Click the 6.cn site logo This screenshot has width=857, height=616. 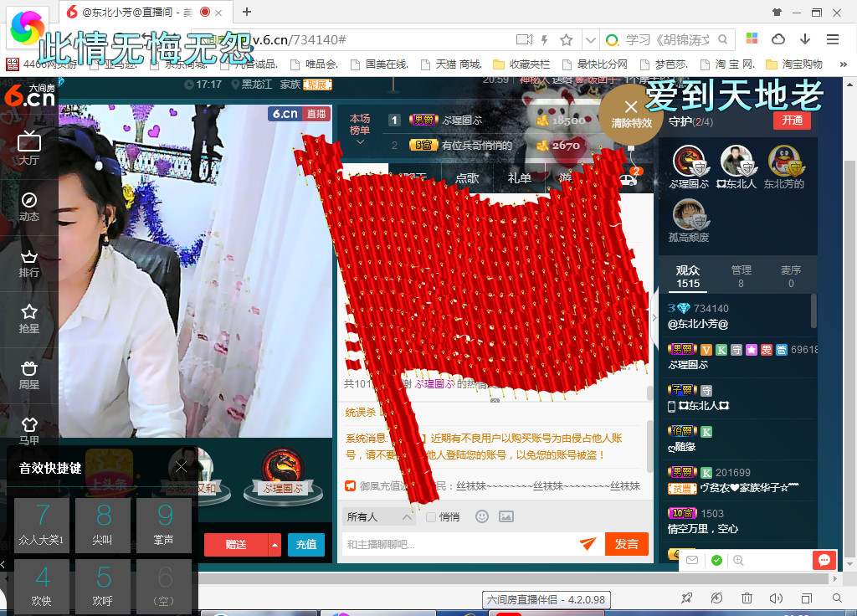click(x=29, y=95)
